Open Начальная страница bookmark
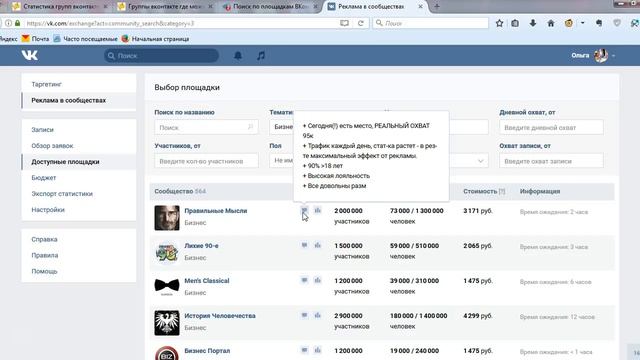The image size is (640, 360). [156, 39]
